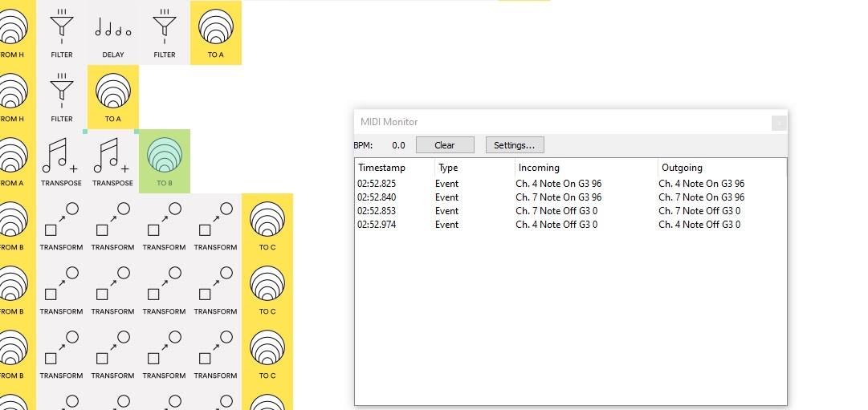This screenshot has height=410, width=868.
Task: Select the TRANSPOSE pipe next to TO B
Action: click(113, 161)
